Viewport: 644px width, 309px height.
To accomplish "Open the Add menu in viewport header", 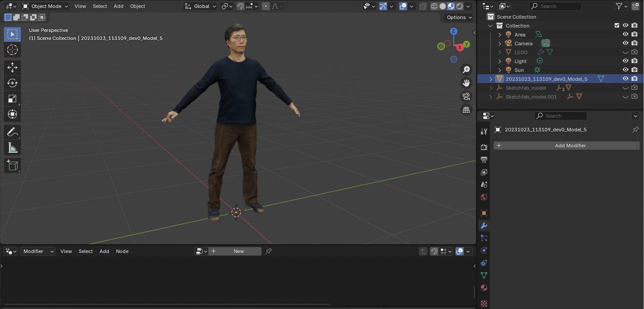I will pyautogui.click(x=118, y=6).
